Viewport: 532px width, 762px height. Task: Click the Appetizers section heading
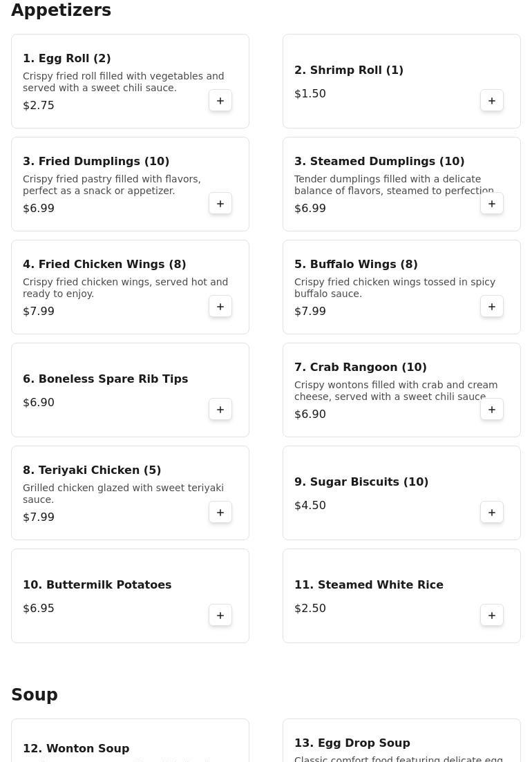tap(61, 10)
